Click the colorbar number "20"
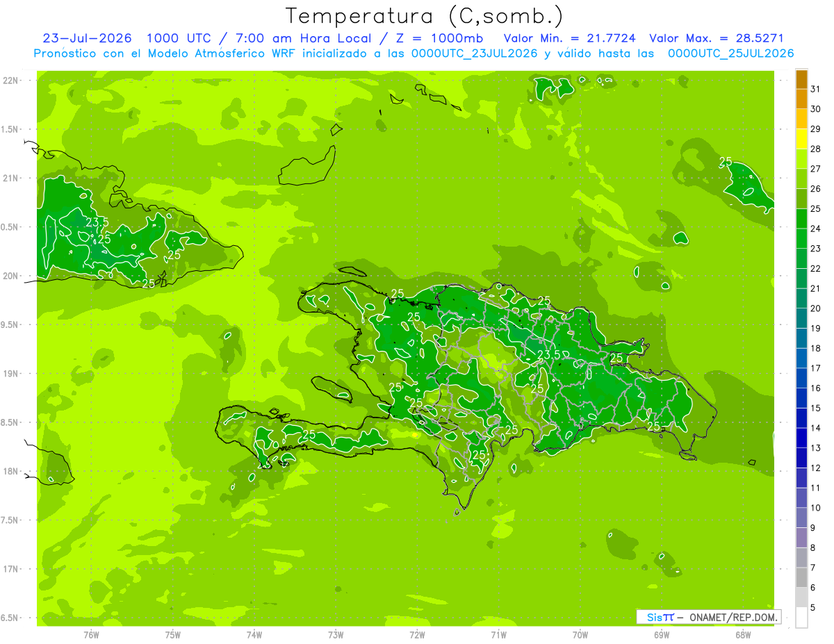This screenshot has width=834, height=644. point(815,308)
